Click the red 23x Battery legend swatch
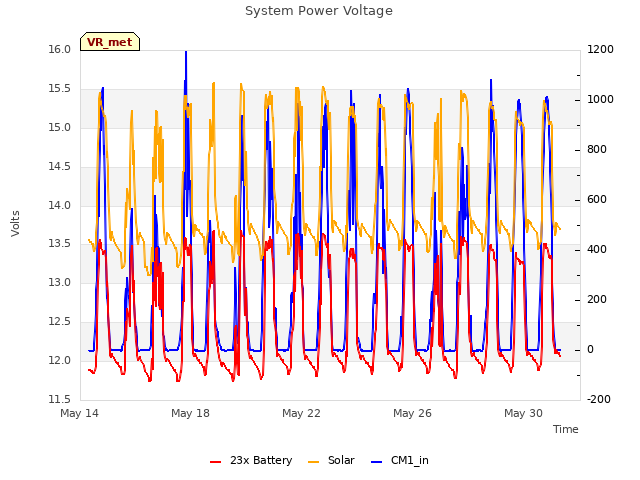Screen dimensions: 640x480 (216, 462)
